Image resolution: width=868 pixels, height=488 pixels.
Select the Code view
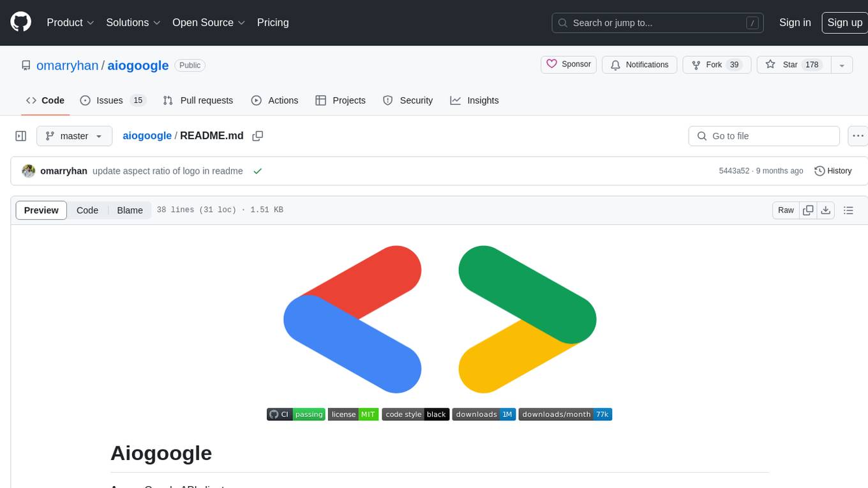[x=87, y=210]
